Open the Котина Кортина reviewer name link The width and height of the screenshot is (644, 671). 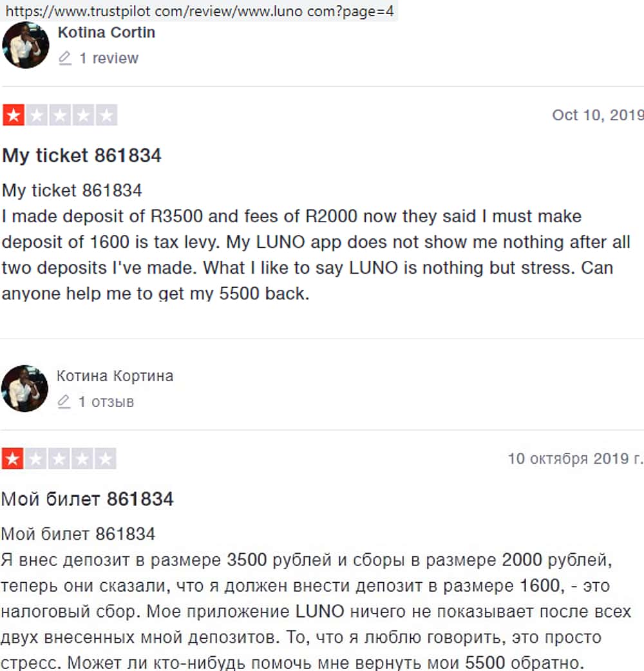click(115, 376)
